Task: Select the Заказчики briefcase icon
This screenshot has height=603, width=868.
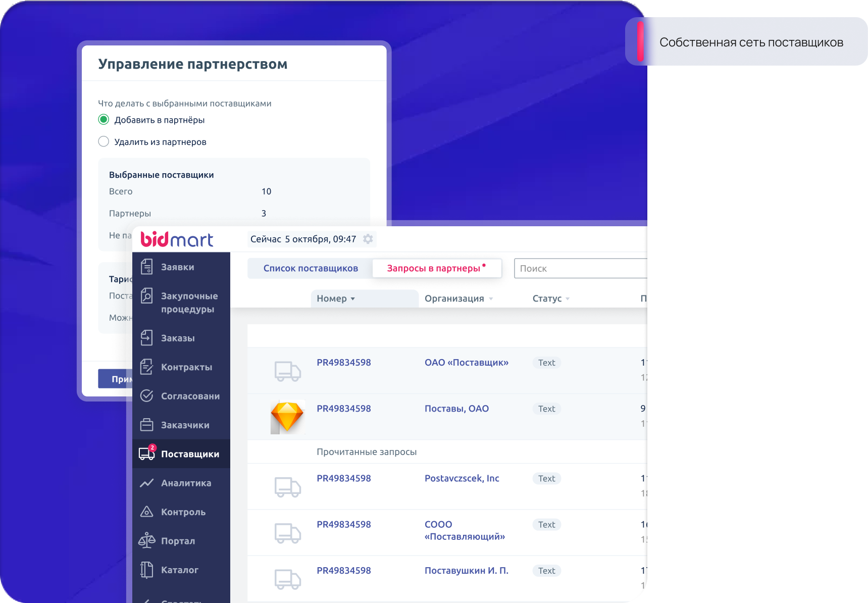Action: [x=146, y=425]
